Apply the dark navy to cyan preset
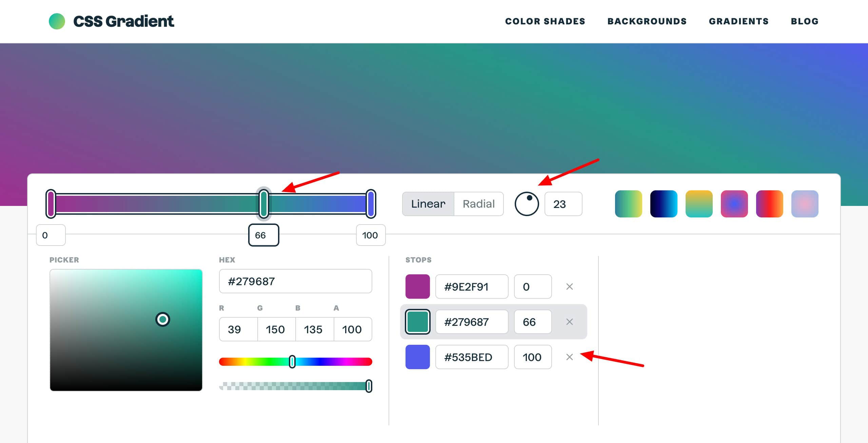The width and height of the screenshot is (868, 443). 664,204
